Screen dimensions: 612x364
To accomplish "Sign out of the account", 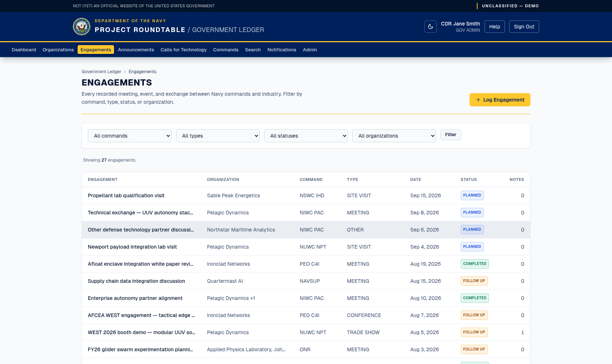I will click(524, 27).
